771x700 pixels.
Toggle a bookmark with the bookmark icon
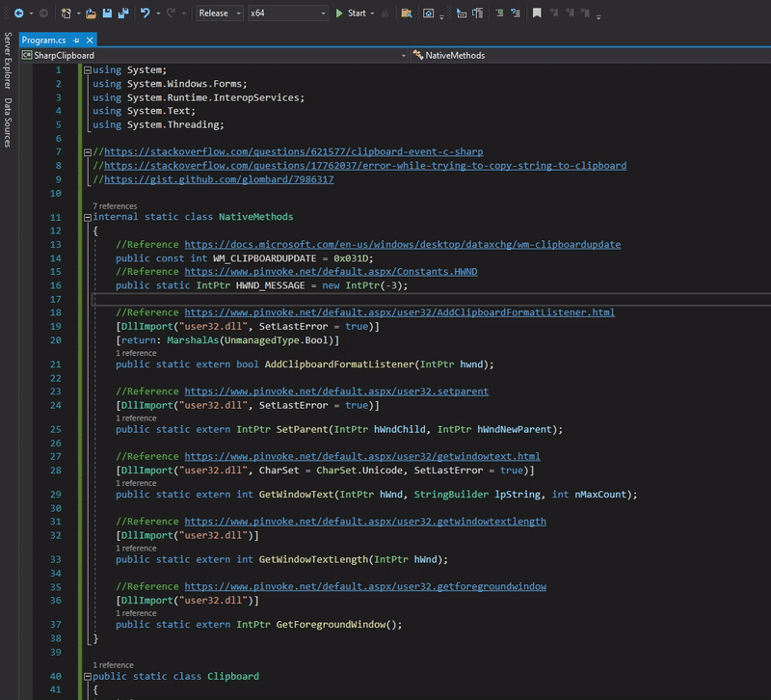pos(537,11)
